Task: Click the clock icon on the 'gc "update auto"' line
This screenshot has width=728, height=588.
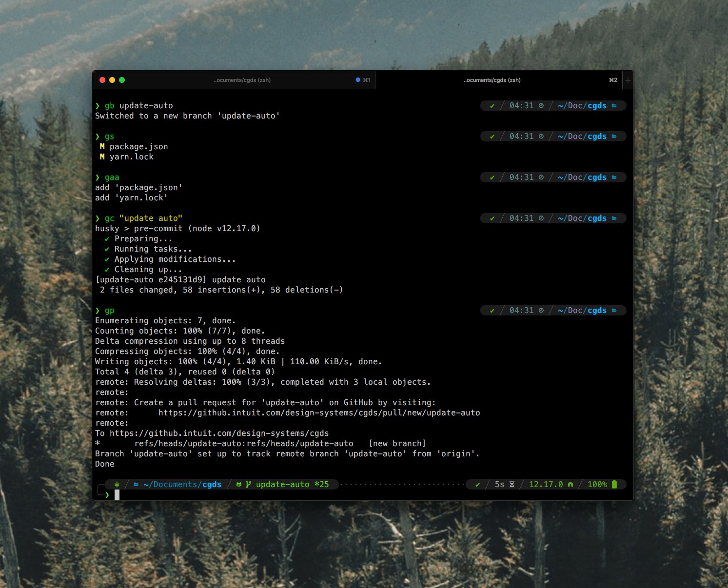Action: tap(541, 218)
